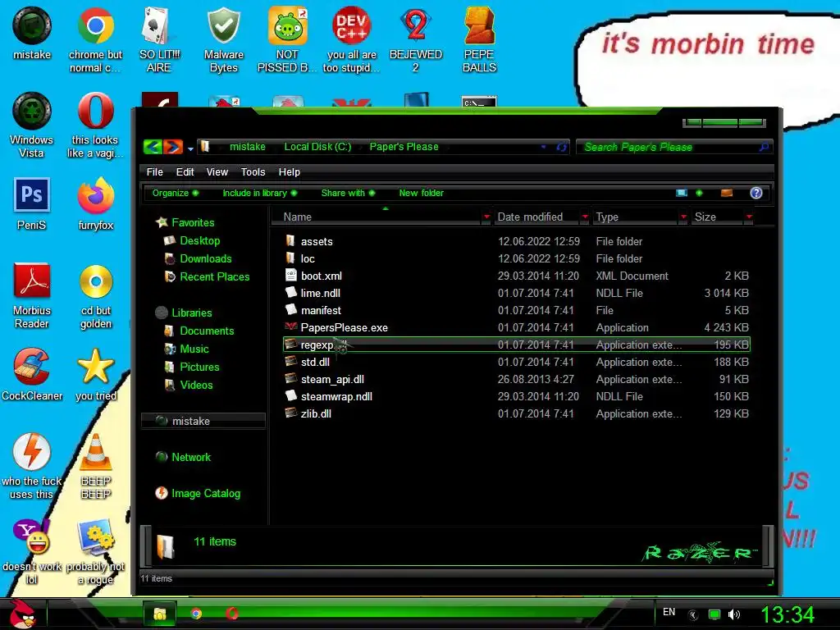Open the address bar previous locations dropdown
840x630 pixels.
(544, 147)
